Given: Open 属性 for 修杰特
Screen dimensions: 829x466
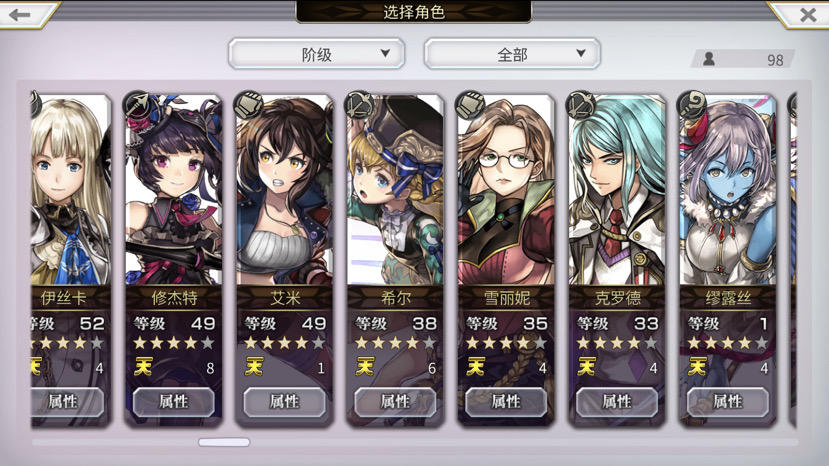Looking at the screenshot, I should 173,402.
